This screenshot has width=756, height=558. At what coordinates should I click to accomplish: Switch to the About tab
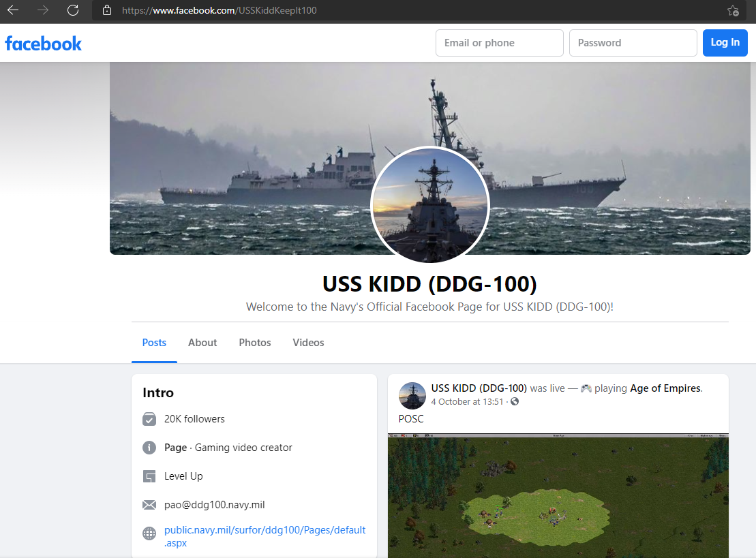click(202, 343)
